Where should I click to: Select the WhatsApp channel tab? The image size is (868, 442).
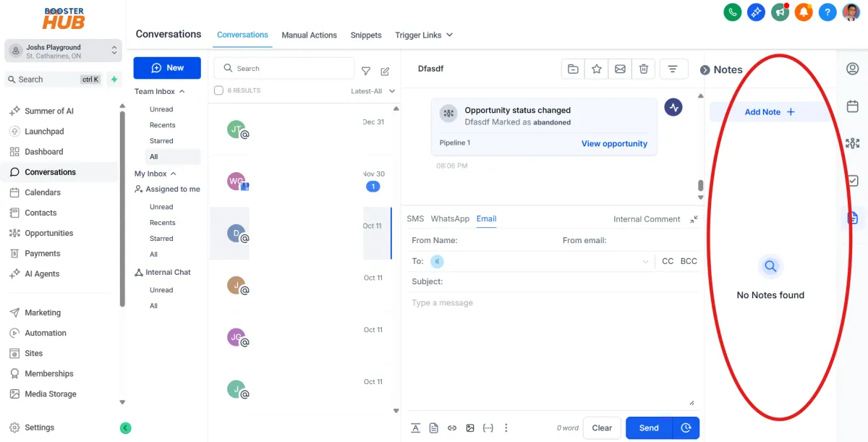[450, 218]
